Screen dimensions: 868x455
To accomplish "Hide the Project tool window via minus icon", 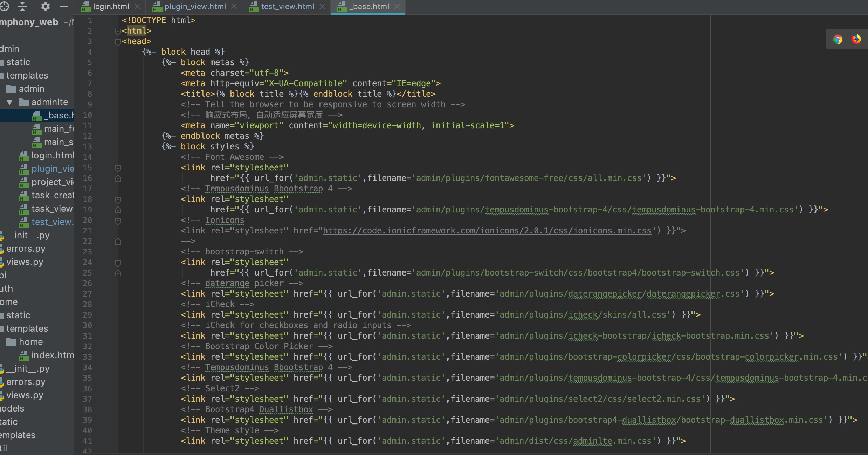I will [63, 6].
